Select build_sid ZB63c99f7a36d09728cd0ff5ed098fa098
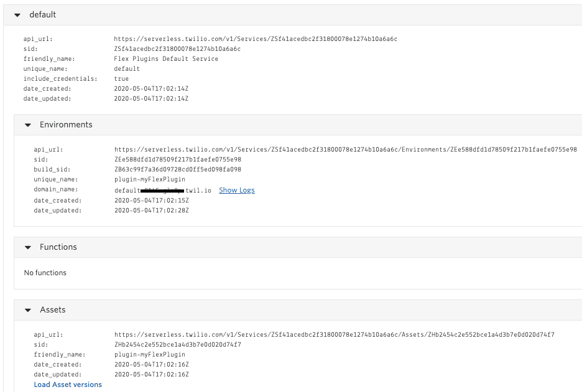This screenshot has height=392, width=582. click(178, 170)
